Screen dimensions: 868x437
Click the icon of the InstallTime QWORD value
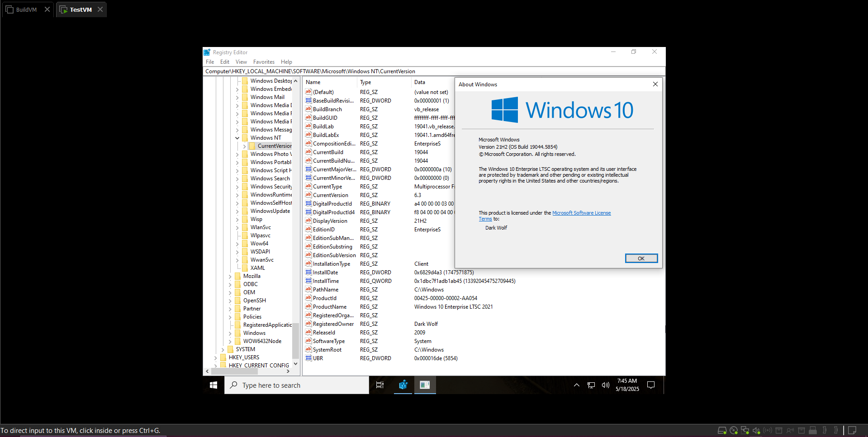coord(308,281)
